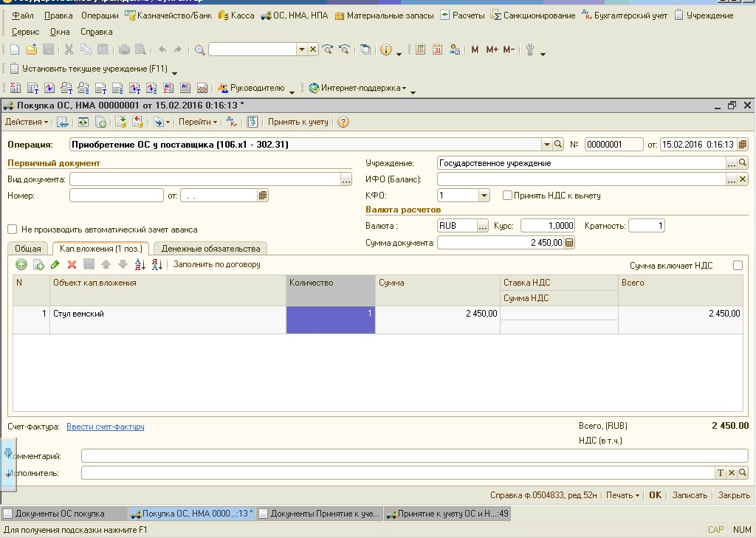The height and width of the screenshot is (538, 756).
Task: Open file via the folder icon
Action: pos(32,49)
